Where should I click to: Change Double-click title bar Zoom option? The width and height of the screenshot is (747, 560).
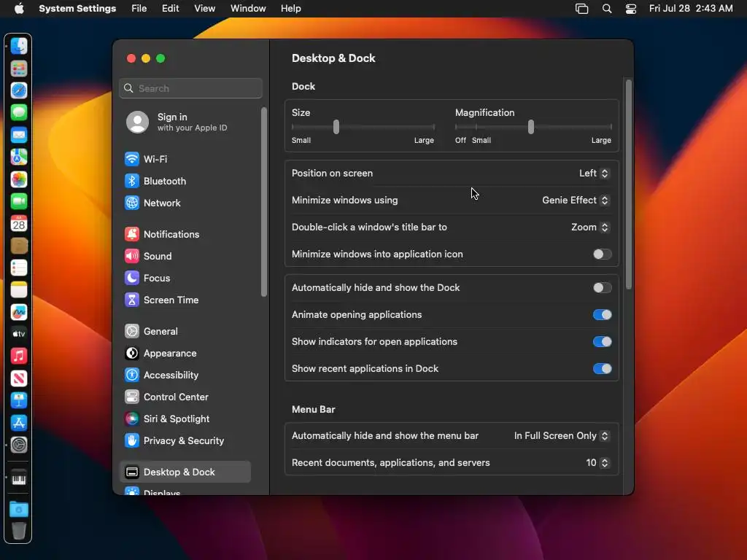point(590,227)
